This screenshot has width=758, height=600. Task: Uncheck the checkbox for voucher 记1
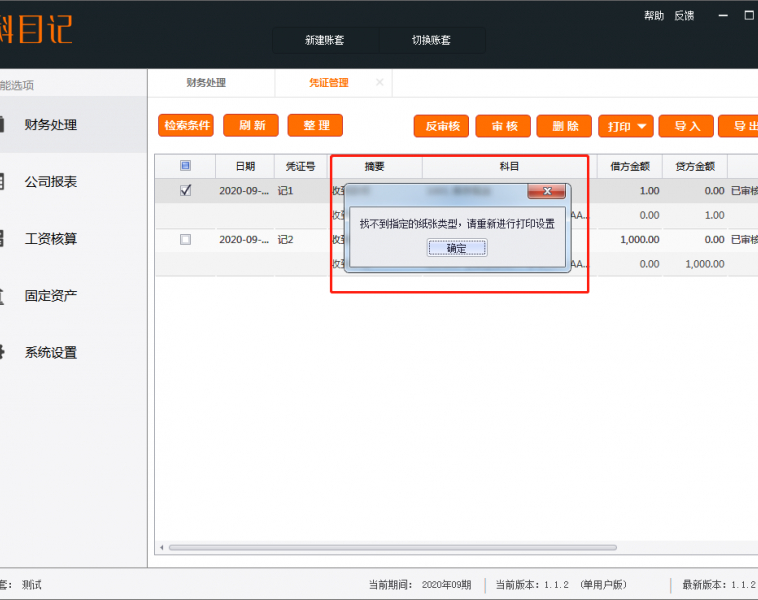(185, 190)
